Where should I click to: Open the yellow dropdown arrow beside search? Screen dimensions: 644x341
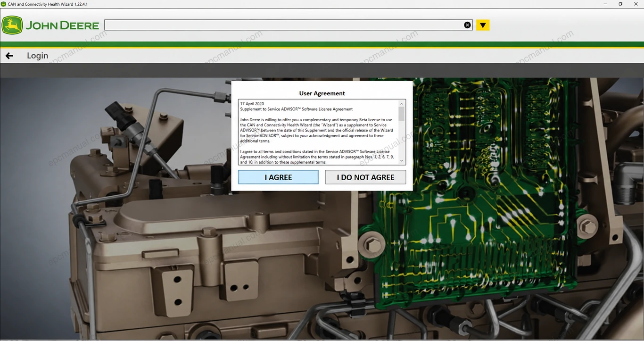coord(483,25)
